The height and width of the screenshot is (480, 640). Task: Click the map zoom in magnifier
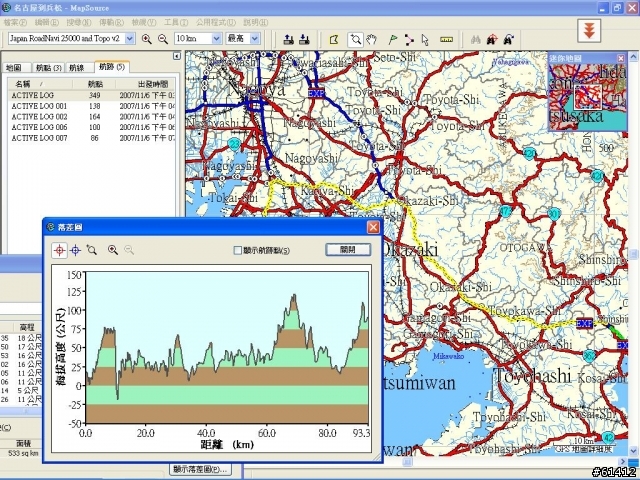tap(147, 39)
